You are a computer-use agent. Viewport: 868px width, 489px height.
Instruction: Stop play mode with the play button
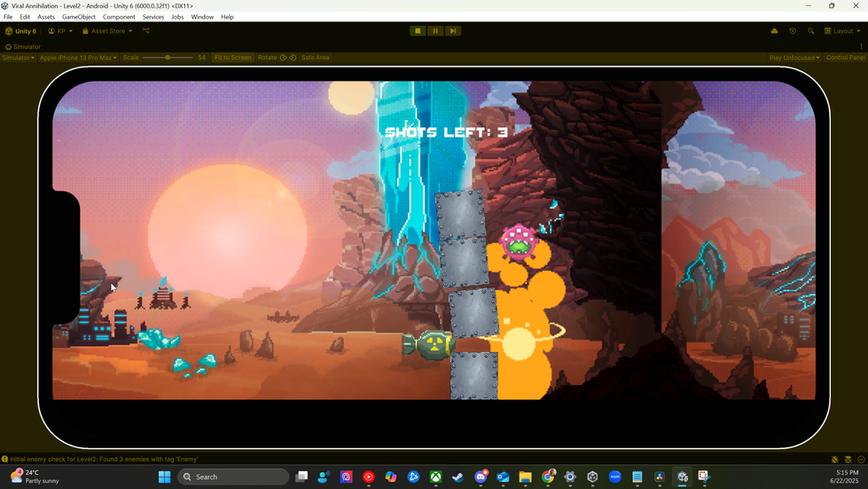(x=418, y=31)
